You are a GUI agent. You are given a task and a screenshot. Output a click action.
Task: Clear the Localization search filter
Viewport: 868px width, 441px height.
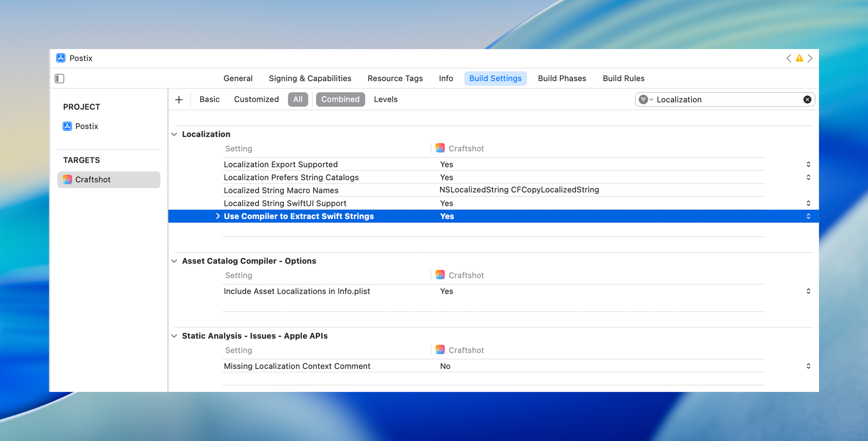click(807, 100)
